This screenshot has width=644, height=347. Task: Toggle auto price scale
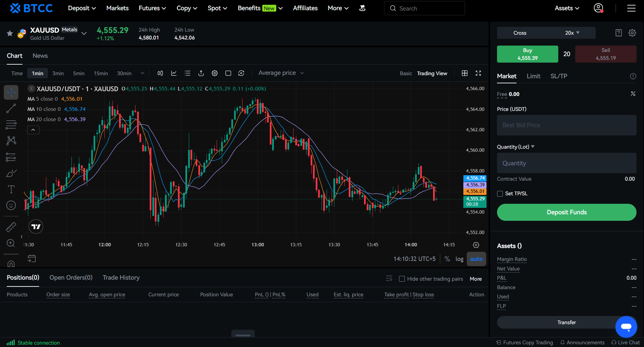click(476, 259)
